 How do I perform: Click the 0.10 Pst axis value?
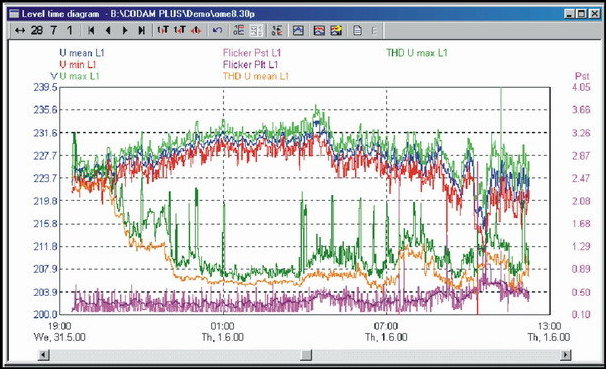581,315
